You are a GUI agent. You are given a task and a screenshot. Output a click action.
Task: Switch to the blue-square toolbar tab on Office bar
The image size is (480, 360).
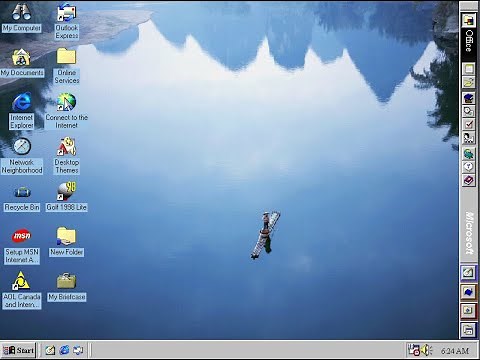click(x=469, y=292)
